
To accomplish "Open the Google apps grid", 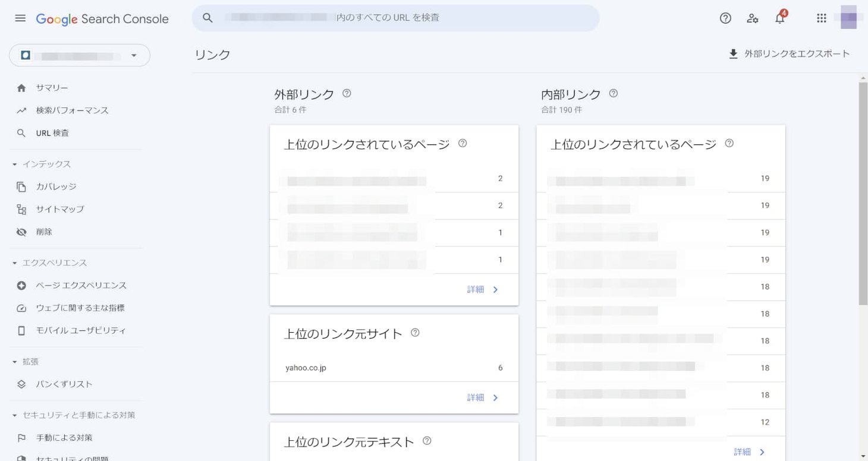I will pyautogui.click(x=822, y=18).
